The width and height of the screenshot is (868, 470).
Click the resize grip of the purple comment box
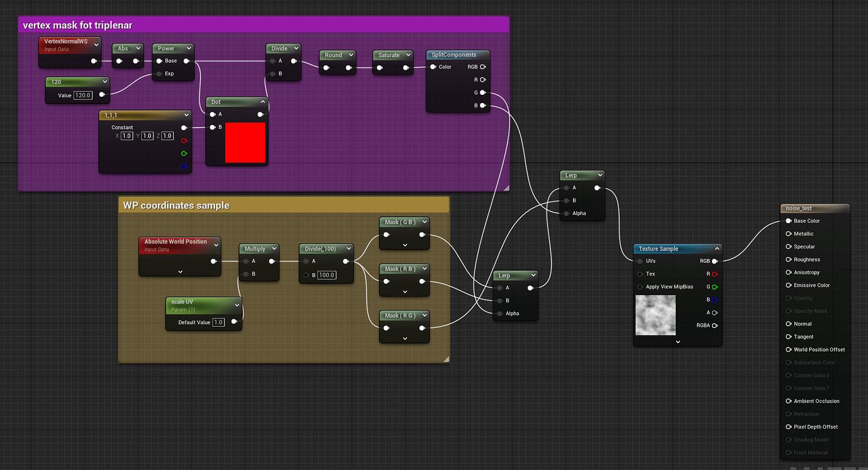pyautogui.click(x=506, y=187)
